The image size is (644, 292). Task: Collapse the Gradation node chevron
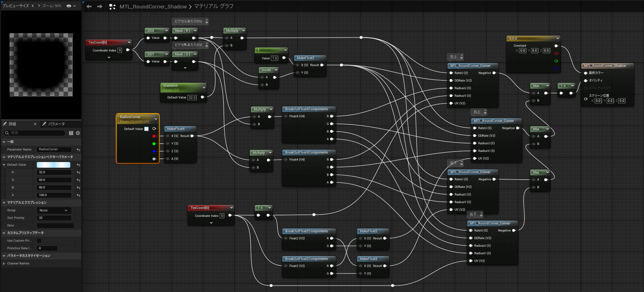(x=204, y=87)
